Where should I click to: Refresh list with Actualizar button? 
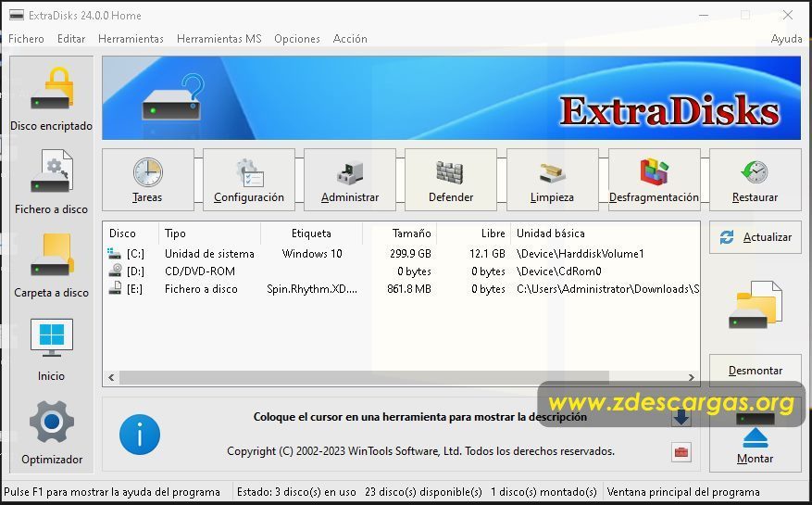(755, 237)
